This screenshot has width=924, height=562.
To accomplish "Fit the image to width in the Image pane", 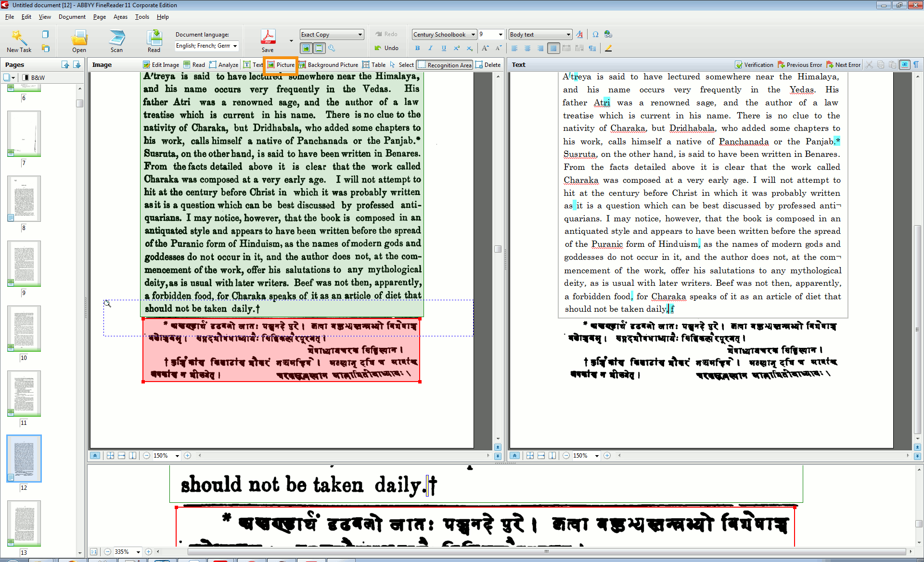I will click(121, 455).
